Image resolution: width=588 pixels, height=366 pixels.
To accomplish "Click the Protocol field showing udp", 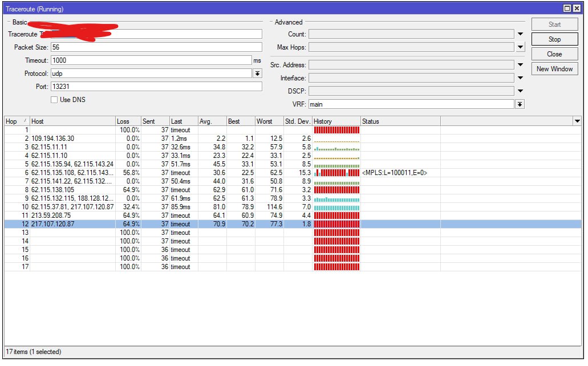I will click(x=151, y=74).
